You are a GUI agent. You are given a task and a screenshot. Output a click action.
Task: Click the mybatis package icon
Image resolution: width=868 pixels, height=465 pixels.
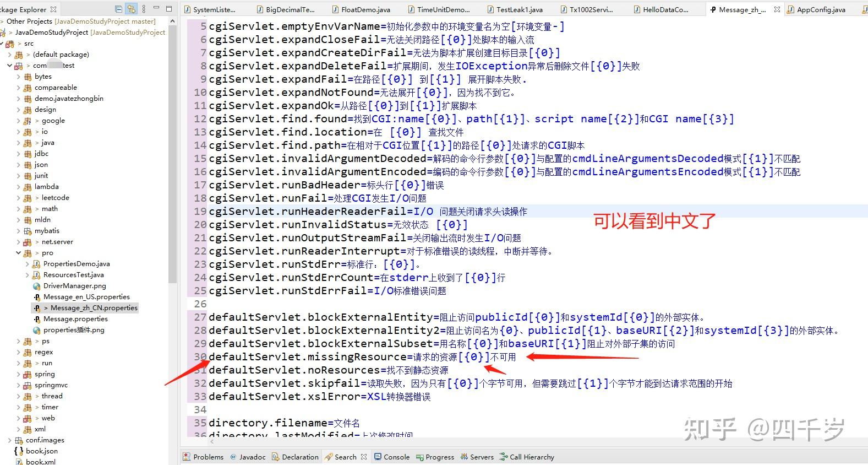pos(28,231)
